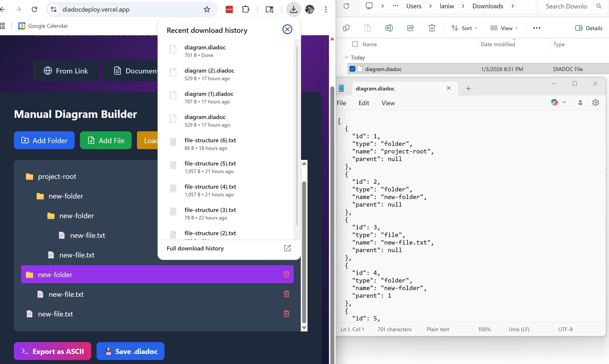Click the Rename icon in Explorer toolbar
Screen dimensions: 609x364
[x=389, y=28]
